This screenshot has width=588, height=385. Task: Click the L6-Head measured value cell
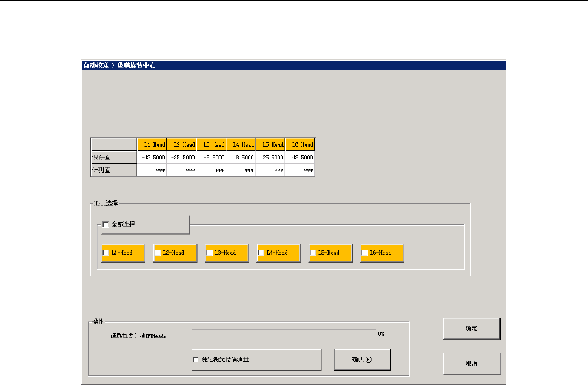(x=300, y=170)
